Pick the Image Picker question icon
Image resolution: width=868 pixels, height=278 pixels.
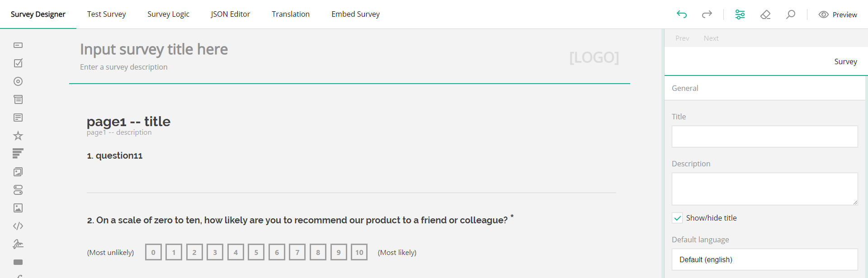coord(18,172)
